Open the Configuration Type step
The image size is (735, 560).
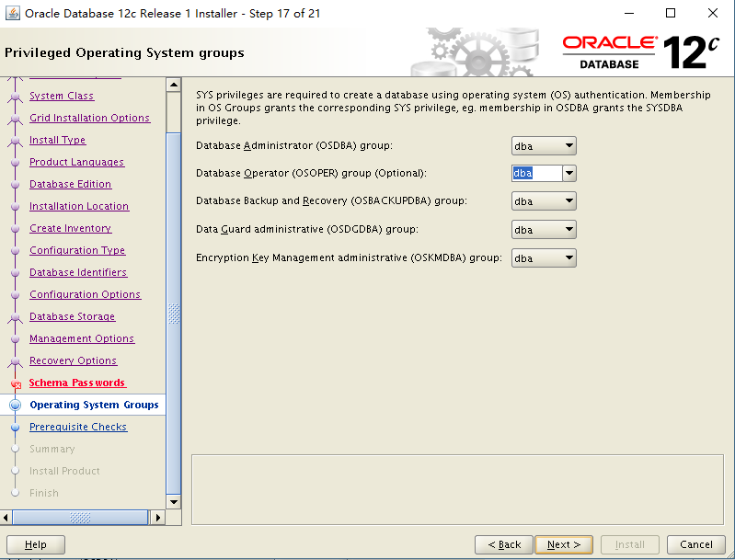click(x=77, y=250)
